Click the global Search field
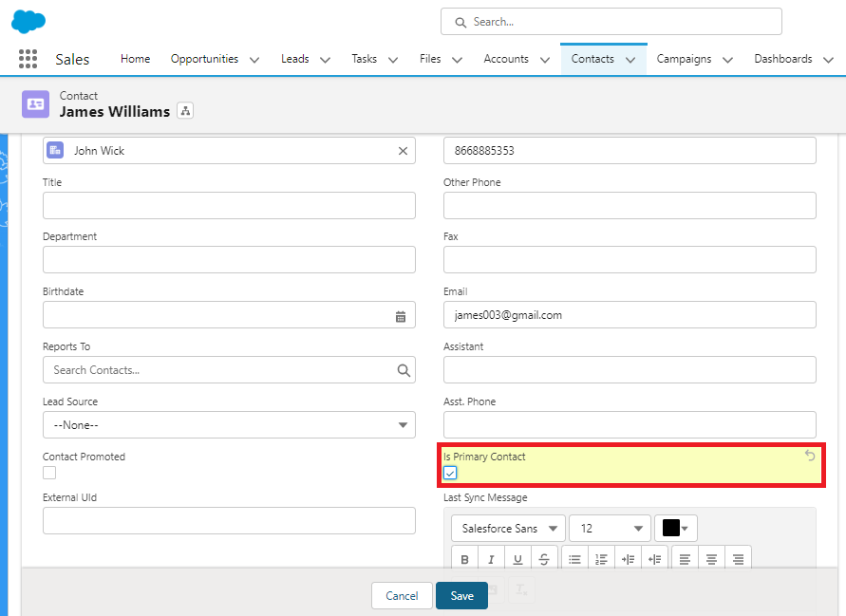This screenshot has height=616, width=846. click(x=611, y=22)
